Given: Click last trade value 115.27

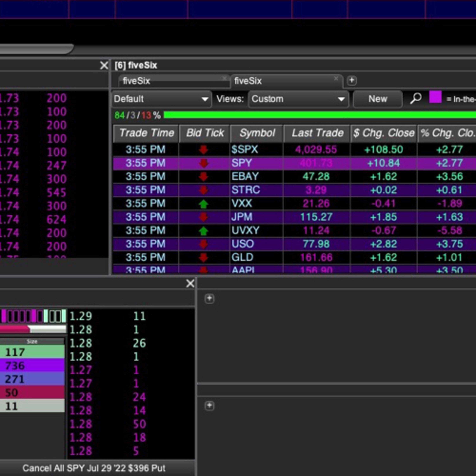Looking at the screenshot, I should (x=316, y=217).
